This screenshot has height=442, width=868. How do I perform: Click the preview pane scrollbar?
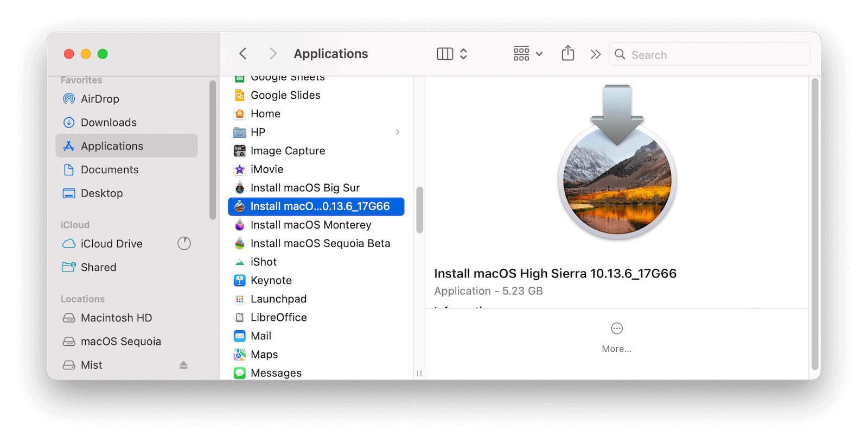click(x=814, y=224)
